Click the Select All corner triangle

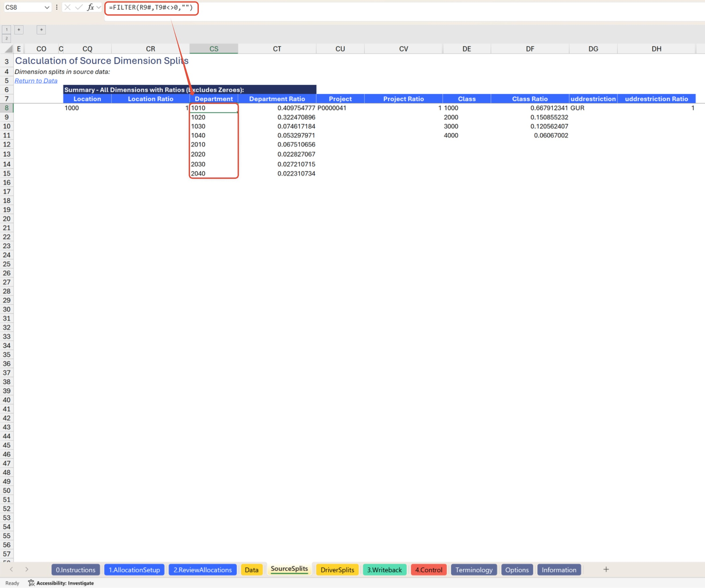[x=8, y=49]
